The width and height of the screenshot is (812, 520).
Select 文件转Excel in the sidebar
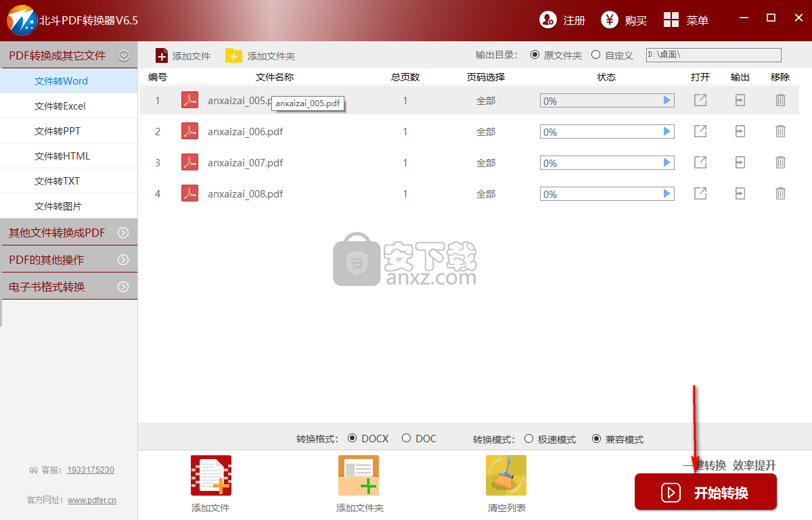tap(68, 106)
